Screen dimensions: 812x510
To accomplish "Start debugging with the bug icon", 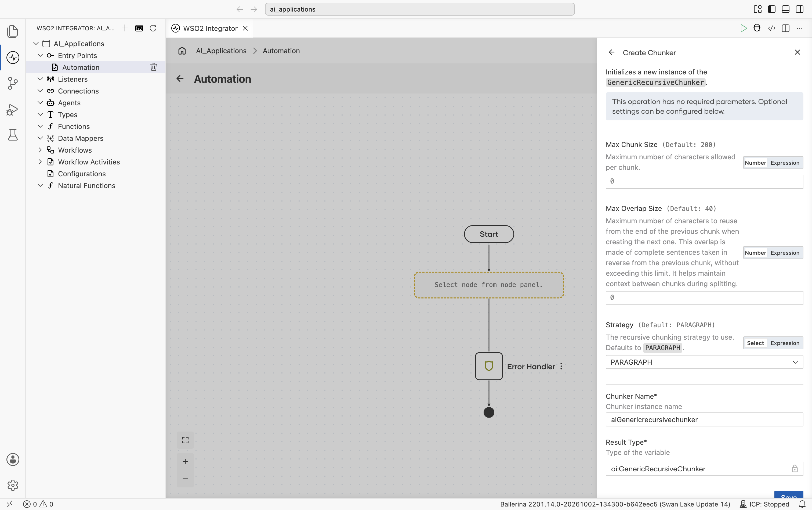I will [x=757, y=28].
